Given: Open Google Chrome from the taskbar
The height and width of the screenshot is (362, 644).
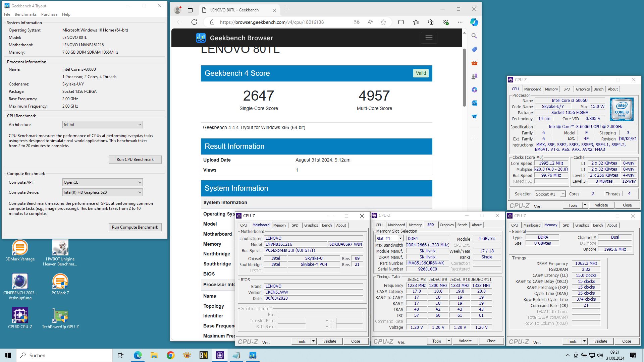Looking at the screenshot, I should [170, 355].
